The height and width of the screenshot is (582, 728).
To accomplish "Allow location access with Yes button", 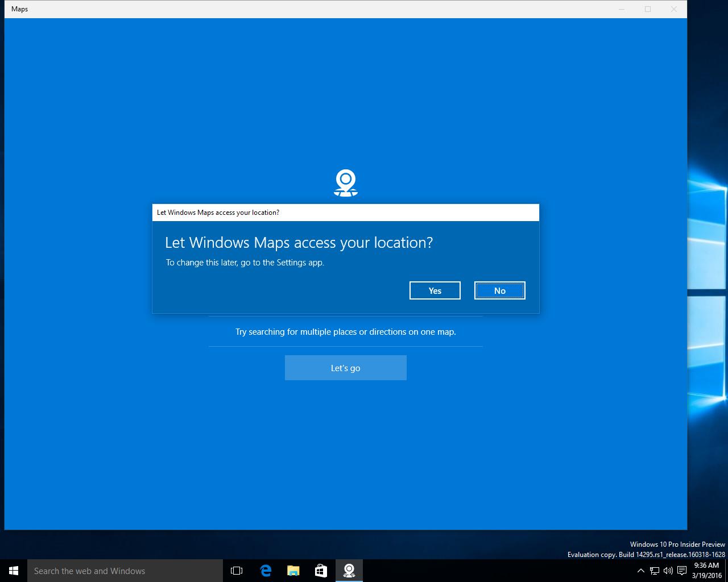I will [x=435, y=290].
